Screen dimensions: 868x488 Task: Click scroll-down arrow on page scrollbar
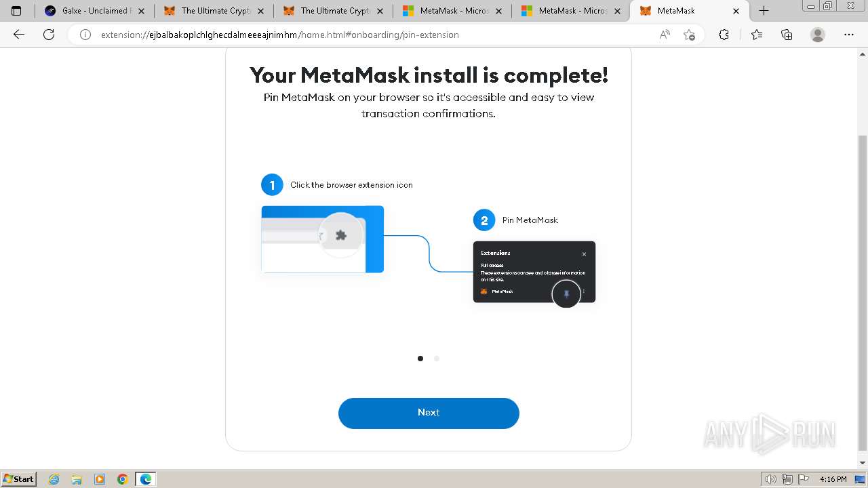point(863,463)
